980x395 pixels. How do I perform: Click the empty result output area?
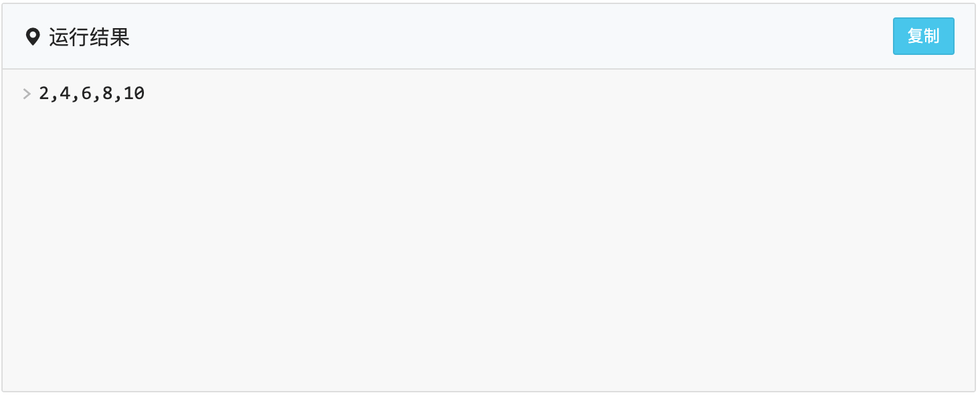tap(489, 241)
